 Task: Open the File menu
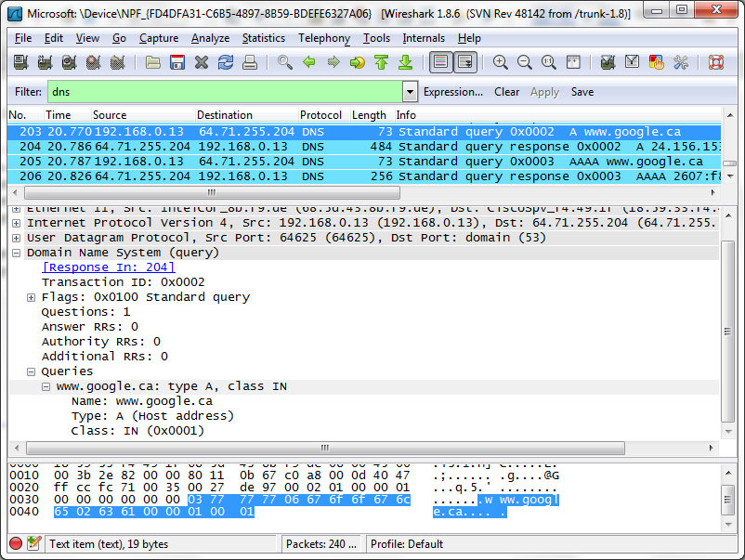coord(23,38)
